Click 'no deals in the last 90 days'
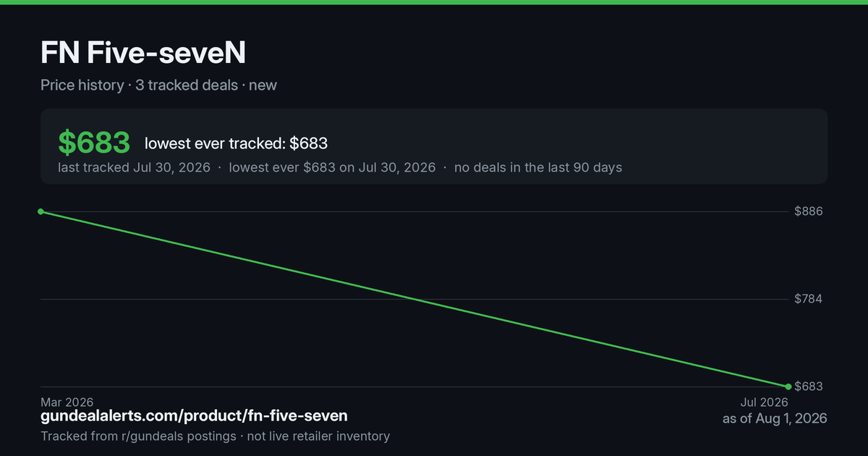Image resolution: width=868 pixels, height=456 pixels. [x=538, y=167]
